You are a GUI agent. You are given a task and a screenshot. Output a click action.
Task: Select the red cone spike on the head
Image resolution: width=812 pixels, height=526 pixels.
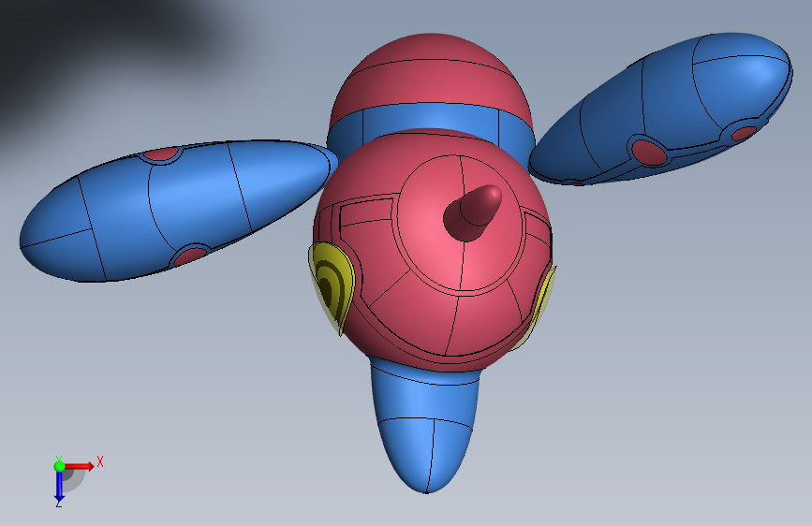472,212
